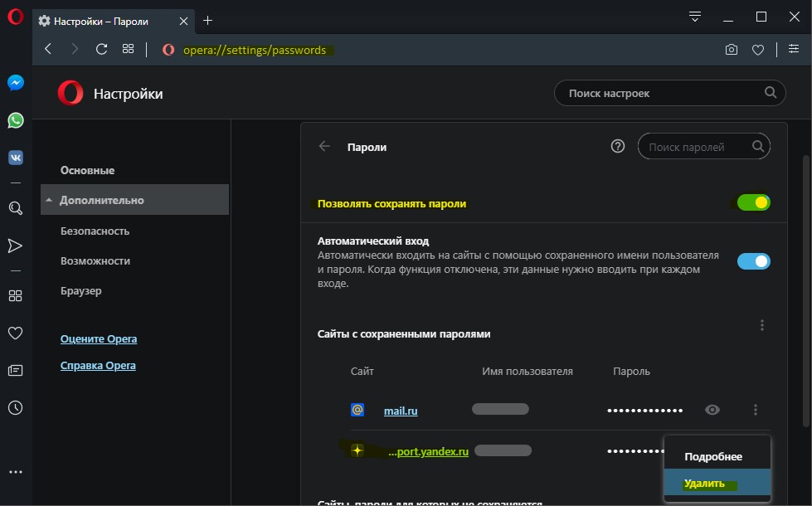This screenshot has width=812, height=506.
Task: Open a new tab with plus
Action: click(207, 20)
